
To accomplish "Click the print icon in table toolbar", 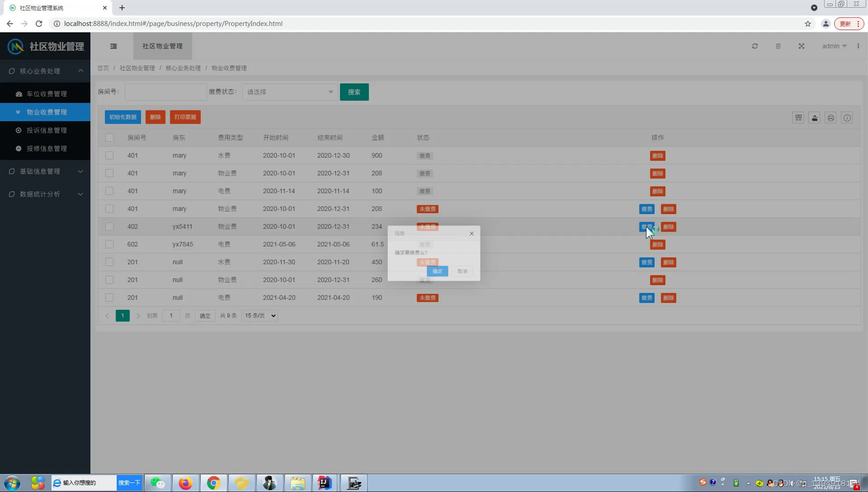I will click(831, 118).
